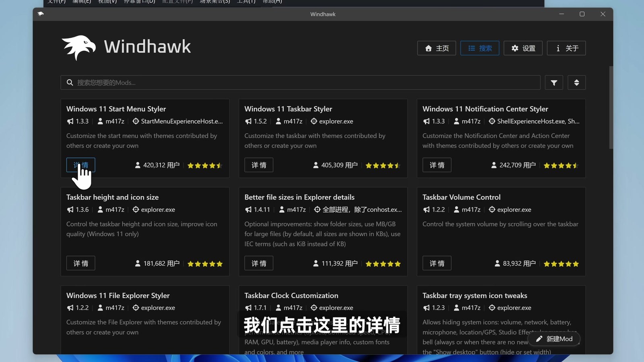Viewport: 644px width, 362px height.
Task: Click the 新建Mod create mod button
Action: coord(554,339)
